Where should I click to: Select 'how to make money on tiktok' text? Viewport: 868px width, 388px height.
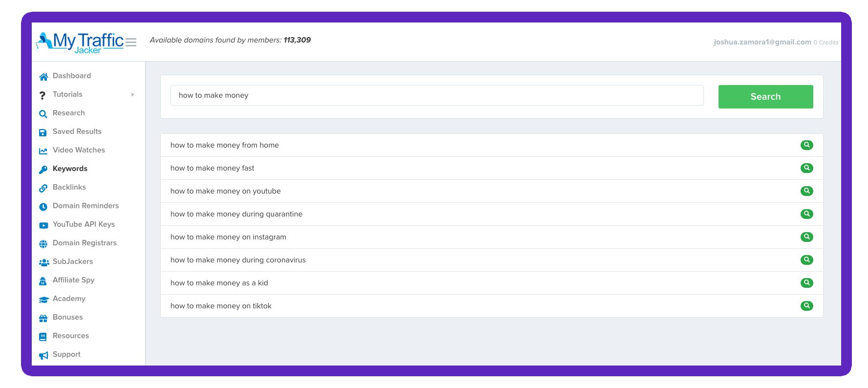[221, 306]
